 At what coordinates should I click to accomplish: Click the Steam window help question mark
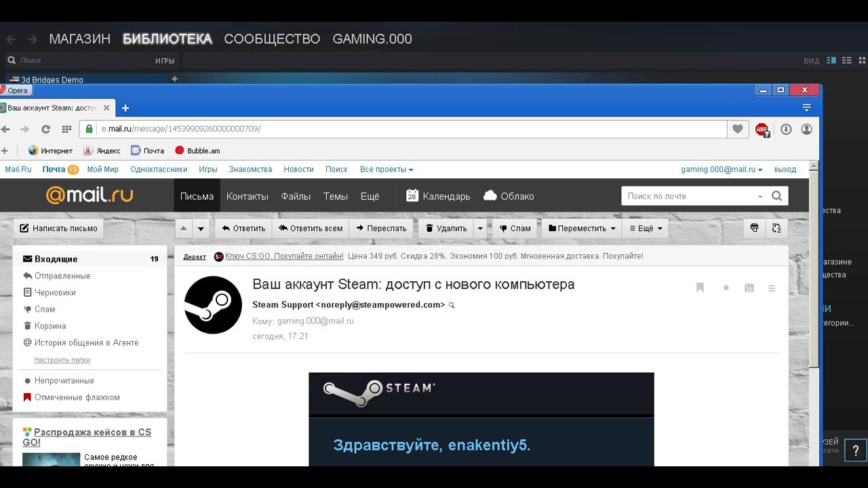pyautogui.click(x=856, y=451)
